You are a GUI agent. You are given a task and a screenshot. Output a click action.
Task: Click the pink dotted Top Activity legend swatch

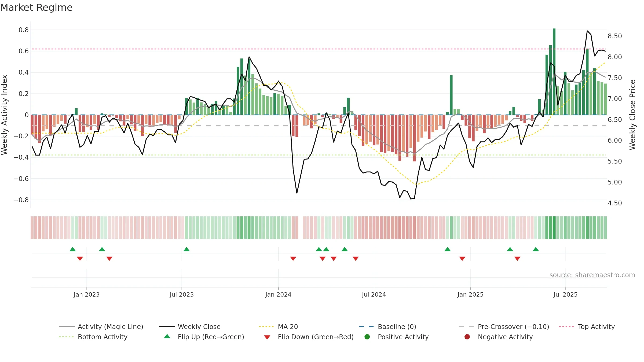click(566, 327)
